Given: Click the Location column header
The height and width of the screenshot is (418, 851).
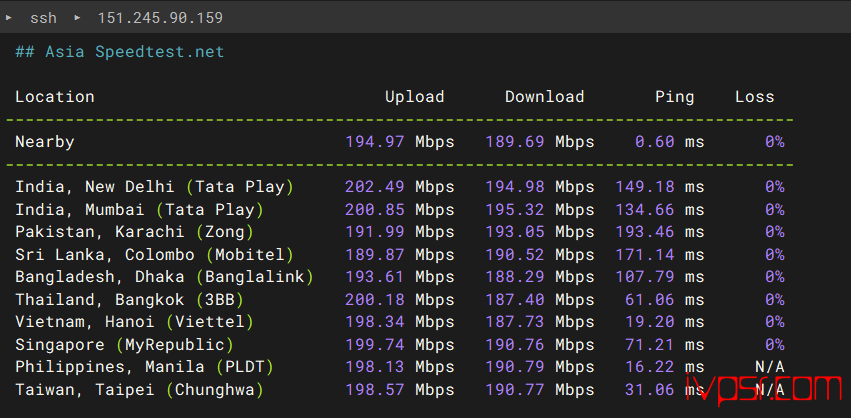Looking at the screenshot, I should (55, 97).
